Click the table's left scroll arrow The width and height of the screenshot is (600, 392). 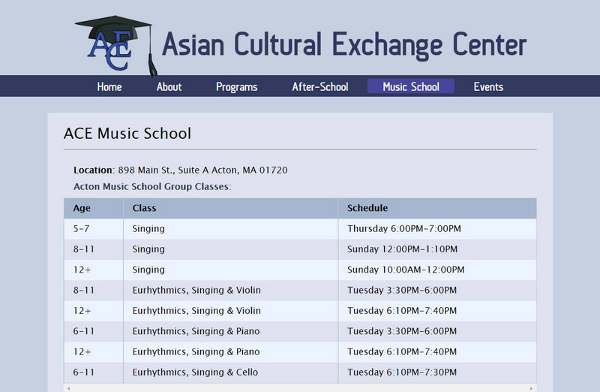click(x=69, y=388)
